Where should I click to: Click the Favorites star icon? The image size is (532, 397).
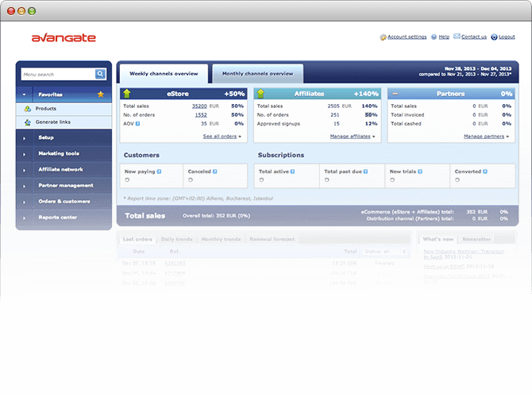[100, 94]
